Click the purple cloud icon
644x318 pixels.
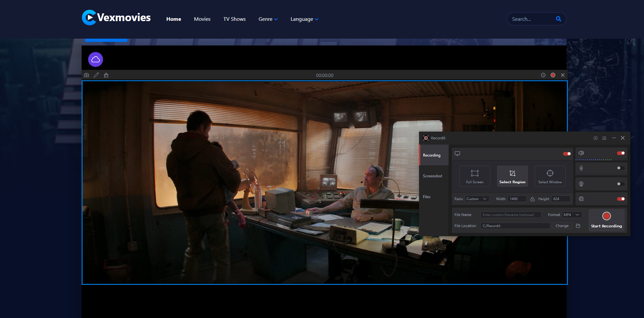(x=96, y=59)
